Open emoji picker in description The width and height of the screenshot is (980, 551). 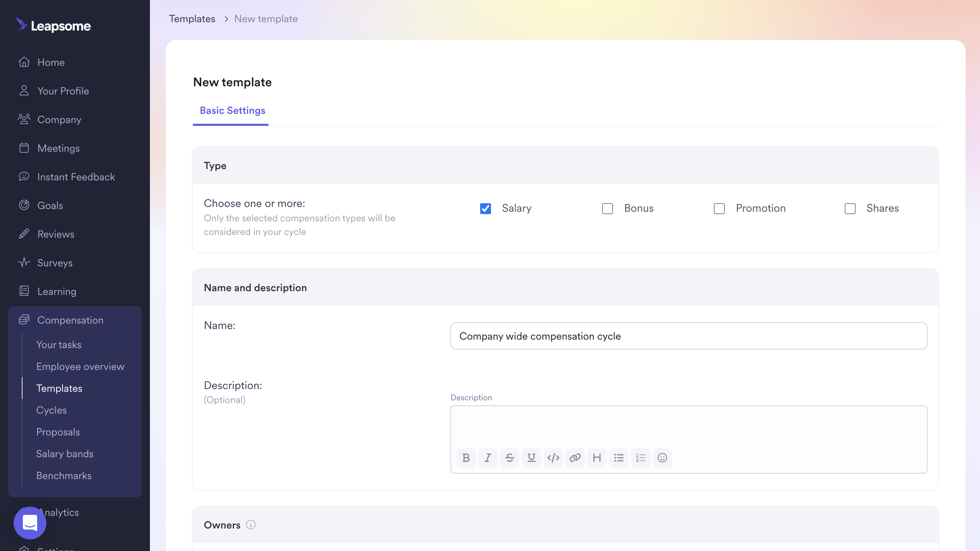pos(662,457)
